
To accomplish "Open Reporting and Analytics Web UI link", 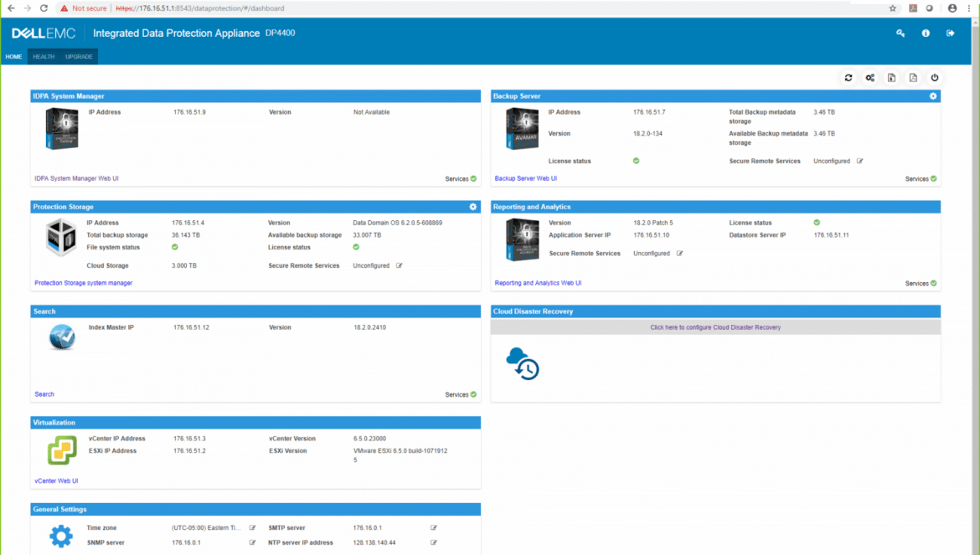I will [x=538, y=283].
